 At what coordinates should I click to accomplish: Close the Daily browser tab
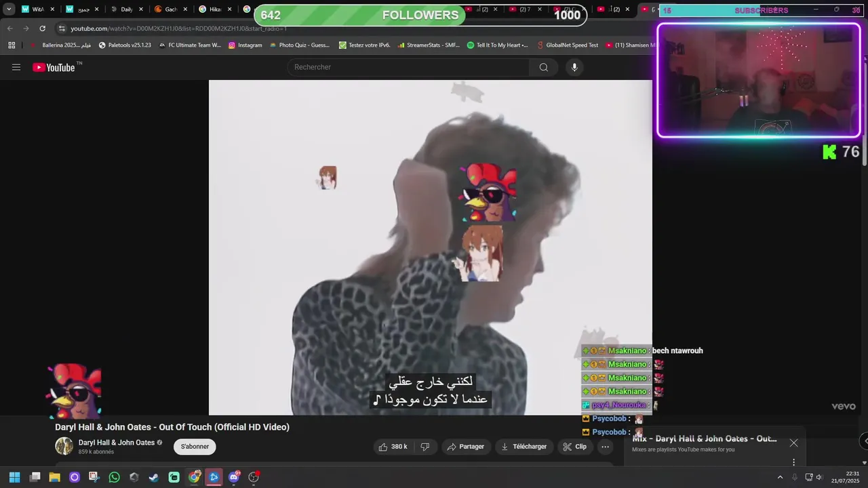(140, 9)
